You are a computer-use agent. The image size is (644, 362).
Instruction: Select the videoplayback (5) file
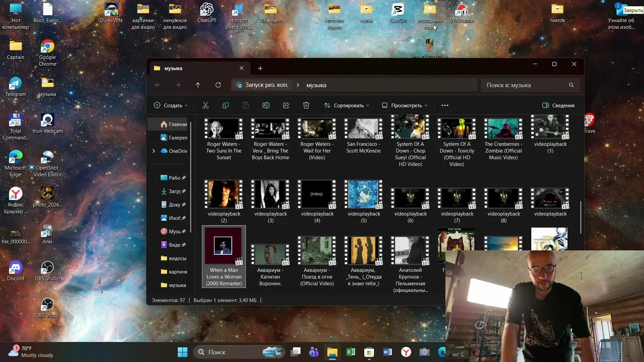(x=364, y=202)
